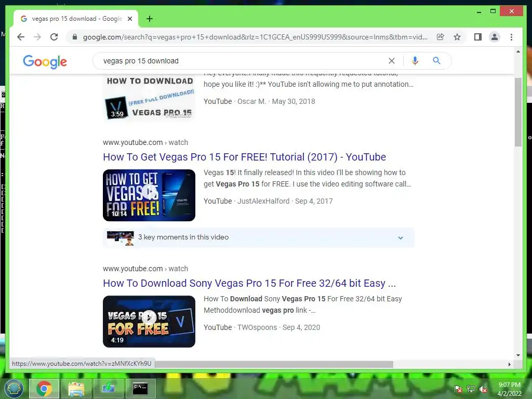Click the forward navigation arrow
This screenshot has width=532, height=399.
[37, 37]
